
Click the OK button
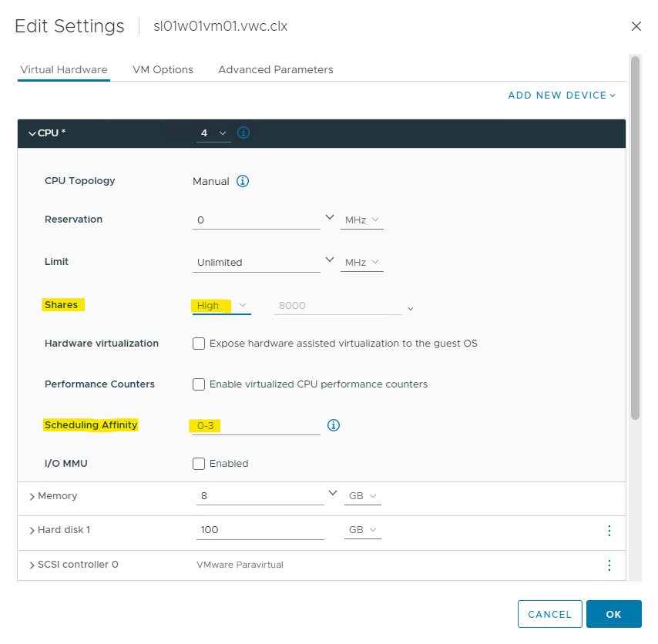pos(613,614)
